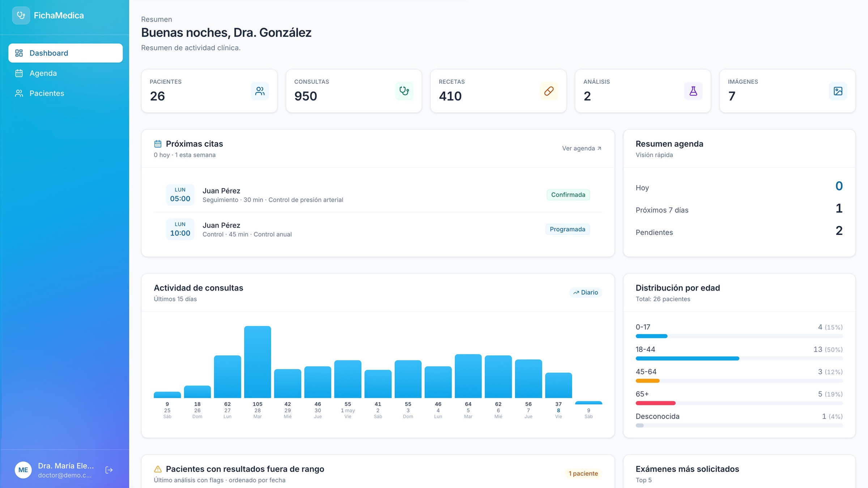Click the Hoy count in Resumen agenda
This screenshot has height=488, width=868.
coord(839,186)
